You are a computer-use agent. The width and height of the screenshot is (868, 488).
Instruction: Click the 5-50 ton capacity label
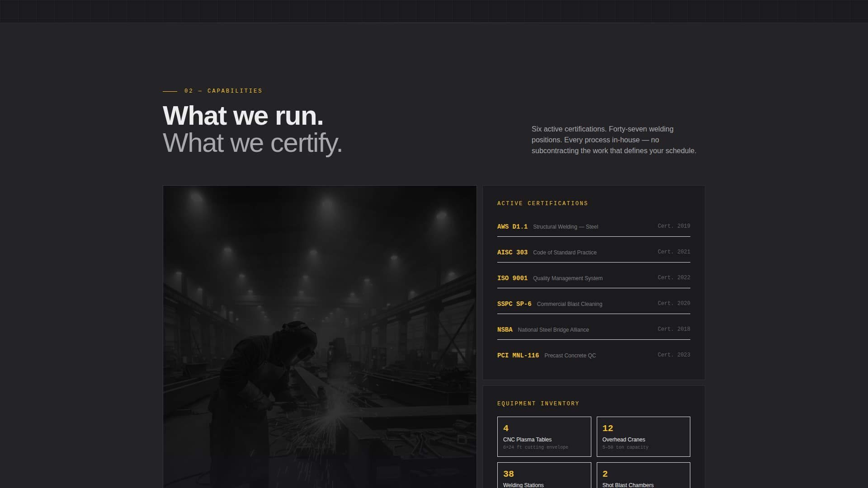624,447
